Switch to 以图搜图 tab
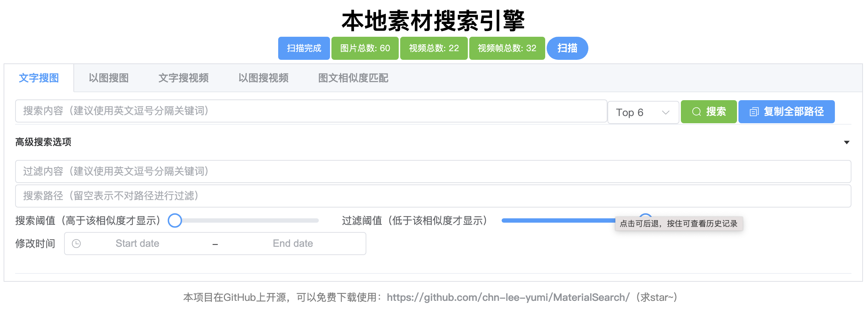Viewport: 868px width, 312px height. tap(109, 78)
